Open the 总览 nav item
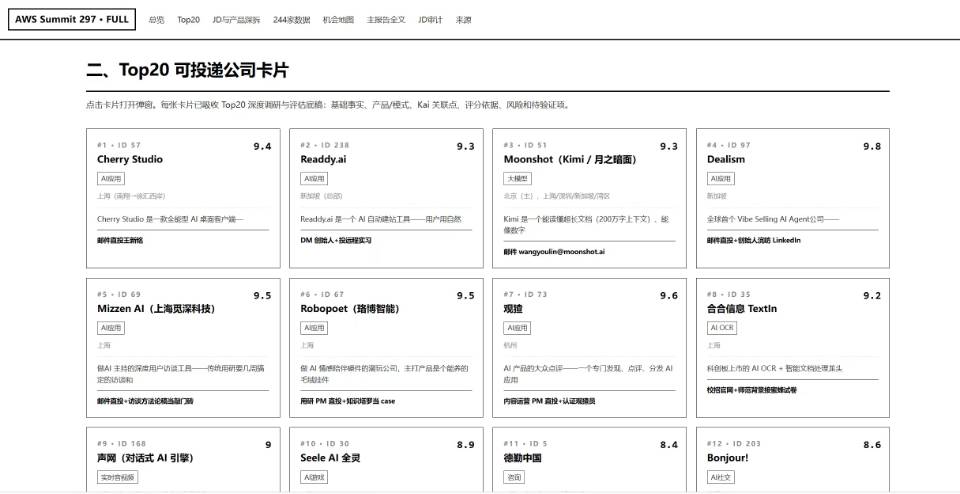 tap(157, 20)
